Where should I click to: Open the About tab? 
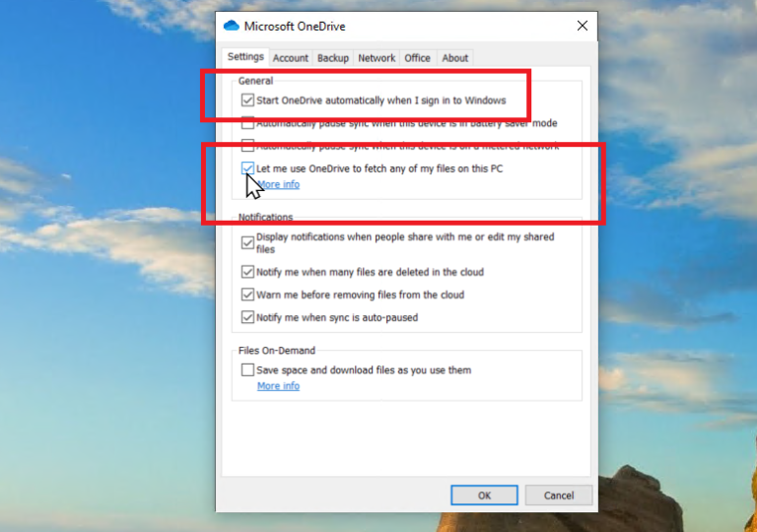click(x=454, y=58)
